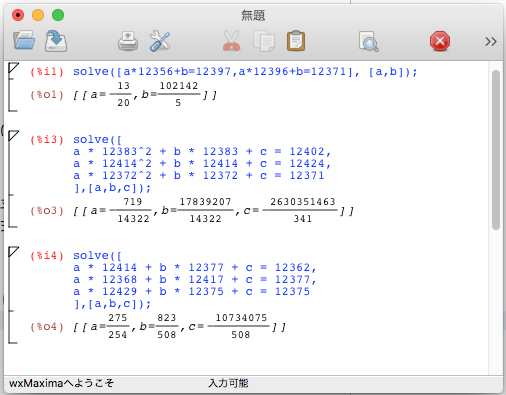Cut selection with the scissors icon
Image resolution: width=506 pixels, height=395 pixels.
pos(231,41)
